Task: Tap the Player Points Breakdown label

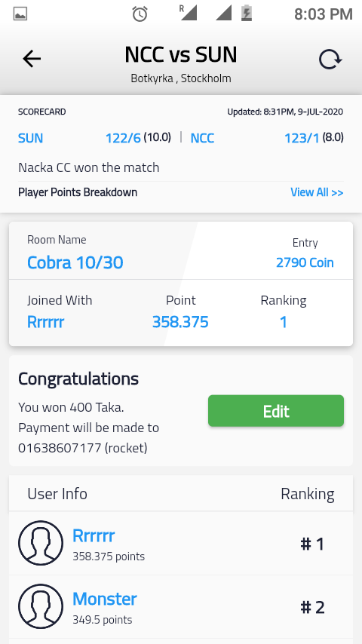Action: (x=78, y=192)
